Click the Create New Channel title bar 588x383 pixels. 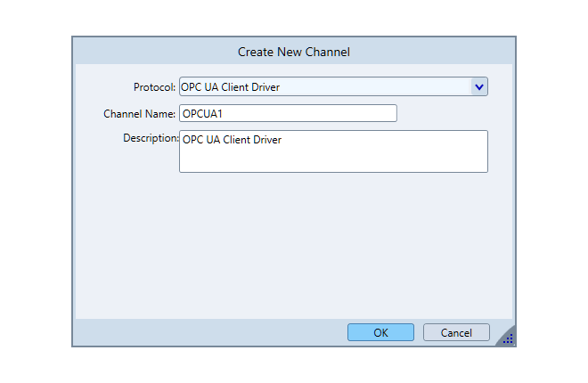coord(294,52)
